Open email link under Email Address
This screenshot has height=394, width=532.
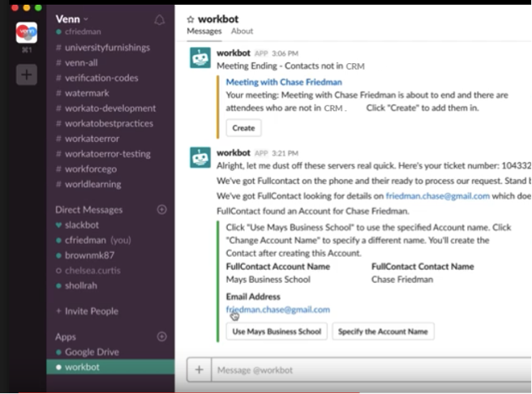[278, 309]
